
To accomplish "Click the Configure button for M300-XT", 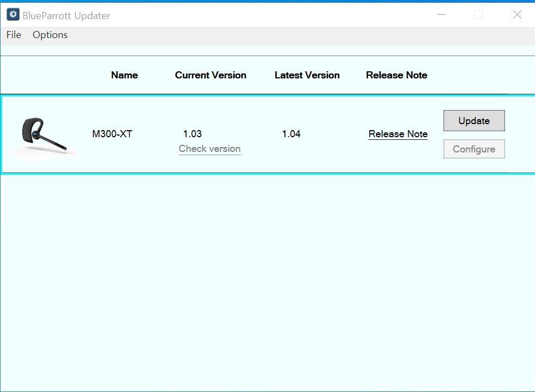I will coord(474,149).
